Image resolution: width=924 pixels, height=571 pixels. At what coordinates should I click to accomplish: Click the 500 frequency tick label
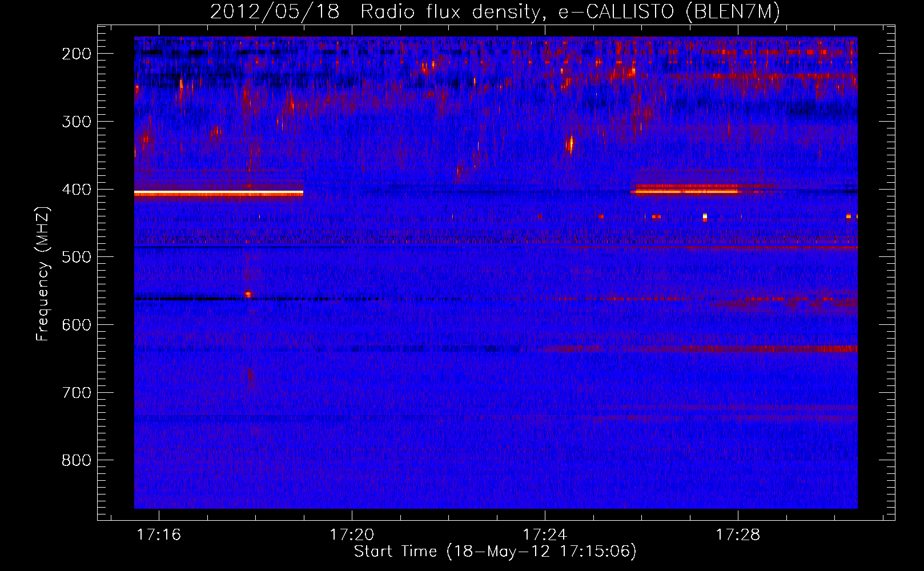pos(77,257)
